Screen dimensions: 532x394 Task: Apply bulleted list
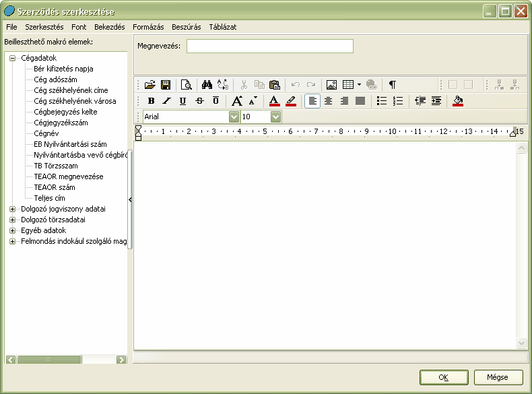382,101
